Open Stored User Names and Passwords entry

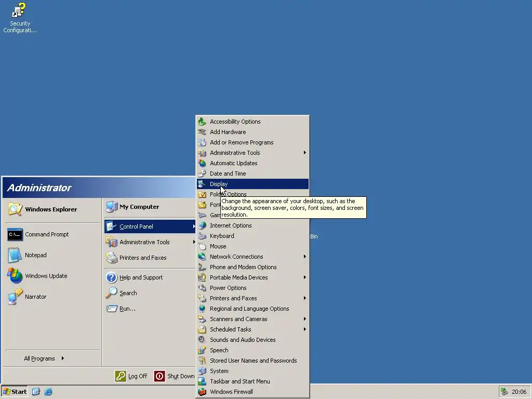click(253, 361)
